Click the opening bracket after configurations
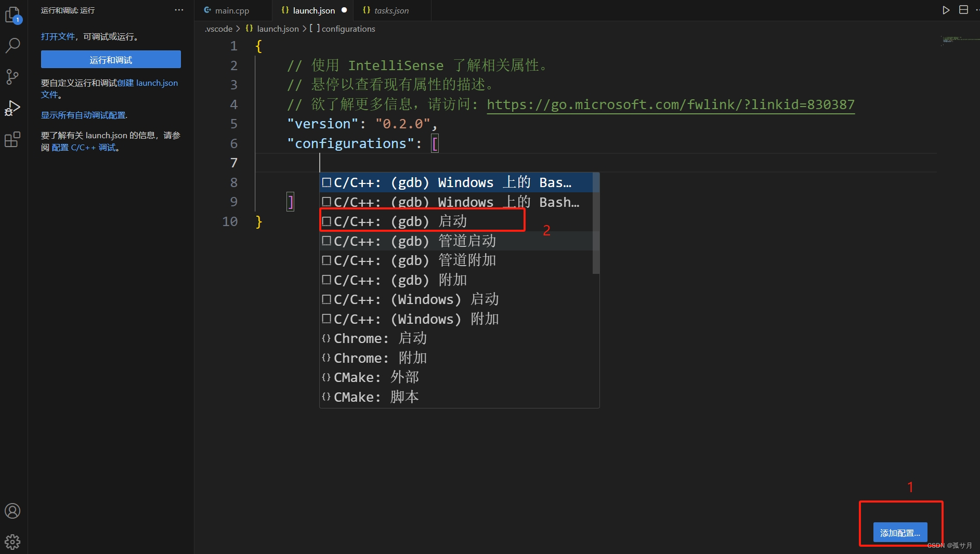This screenshot has height=554, width=980. (x=435, y=143)
